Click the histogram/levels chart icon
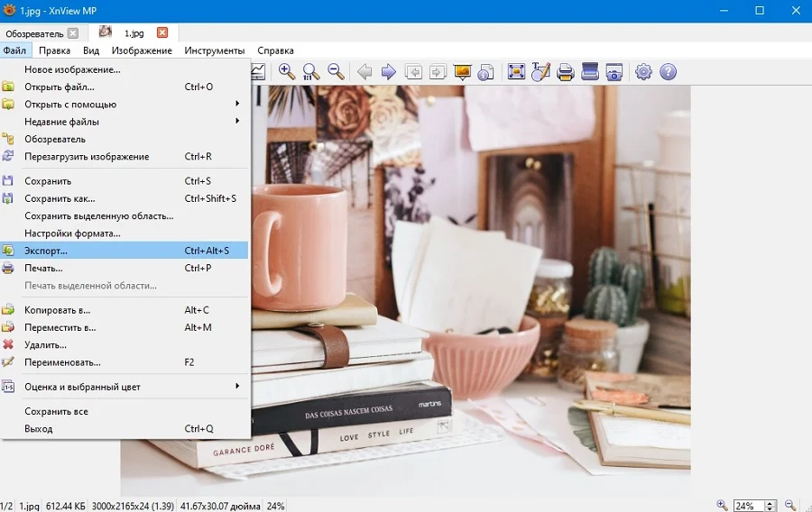 [258, 71]
